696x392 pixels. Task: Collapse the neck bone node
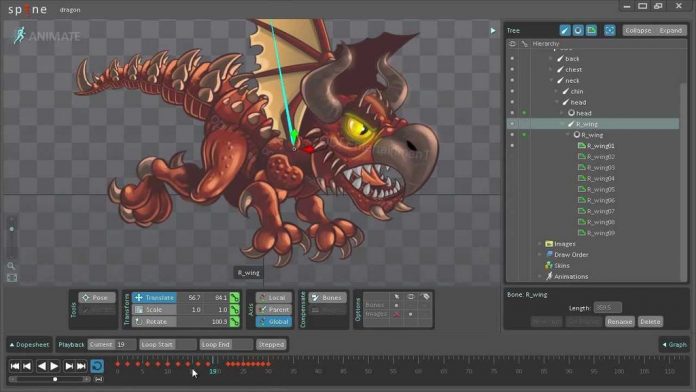click(551, 80)
